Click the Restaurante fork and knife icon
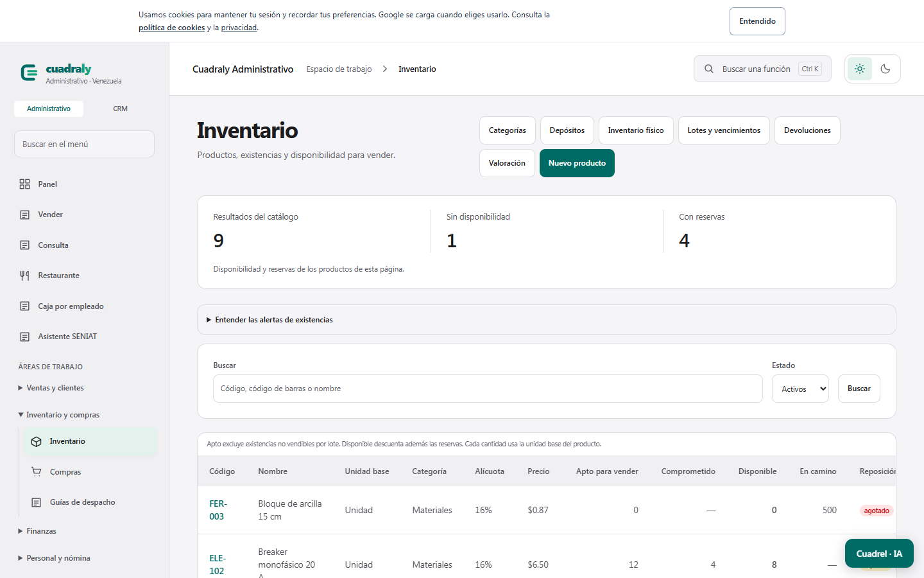 tap(24, 276)
